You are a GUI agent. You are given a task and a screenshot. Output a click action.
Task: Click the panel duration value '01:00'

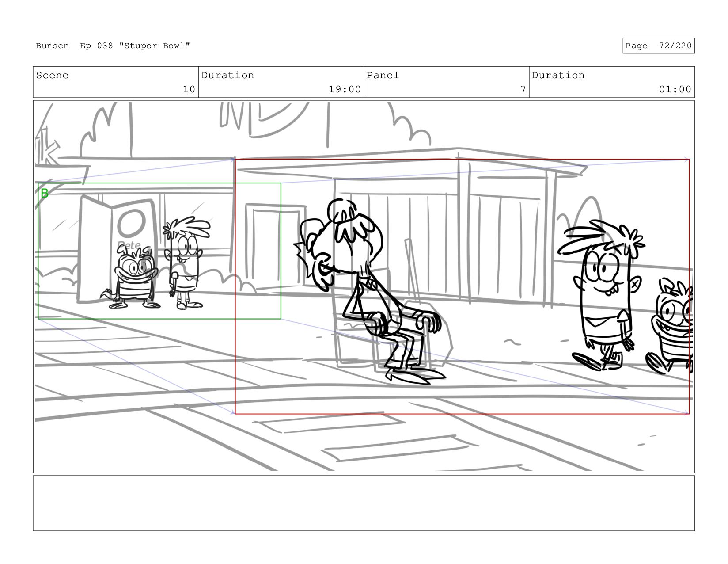click(x=675, y=89)
